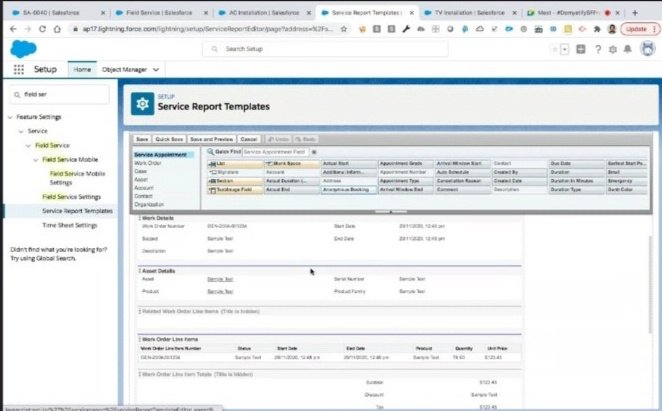The image size is (662, 411).
Task: Select Service Appointment in palette list
Action: coord(160,155)
